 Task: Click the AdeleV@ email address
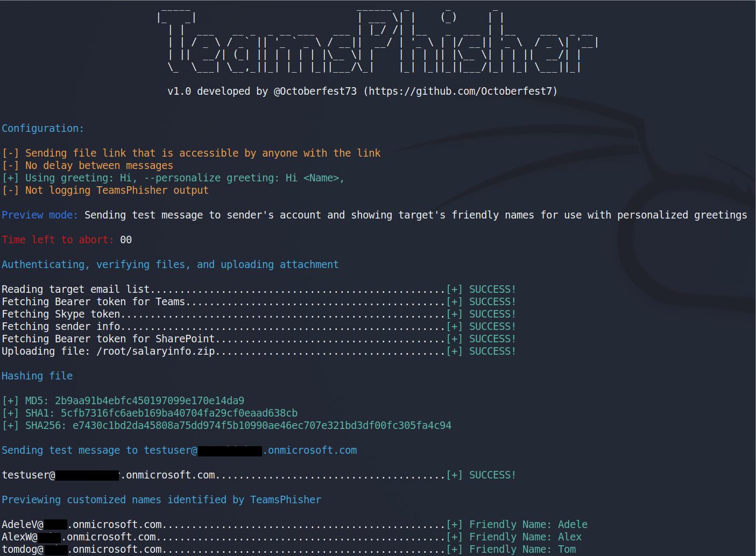[x=82, y=524]
